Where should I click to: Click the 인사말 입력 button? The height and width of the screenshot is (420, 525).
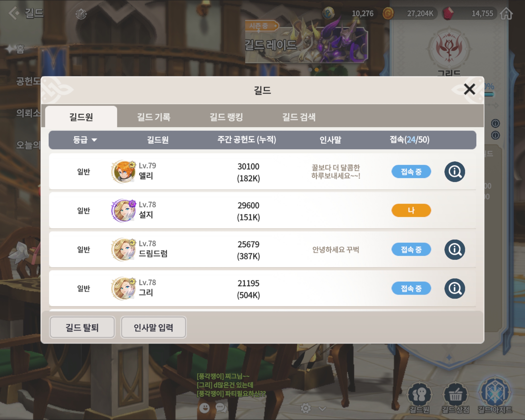153,328
